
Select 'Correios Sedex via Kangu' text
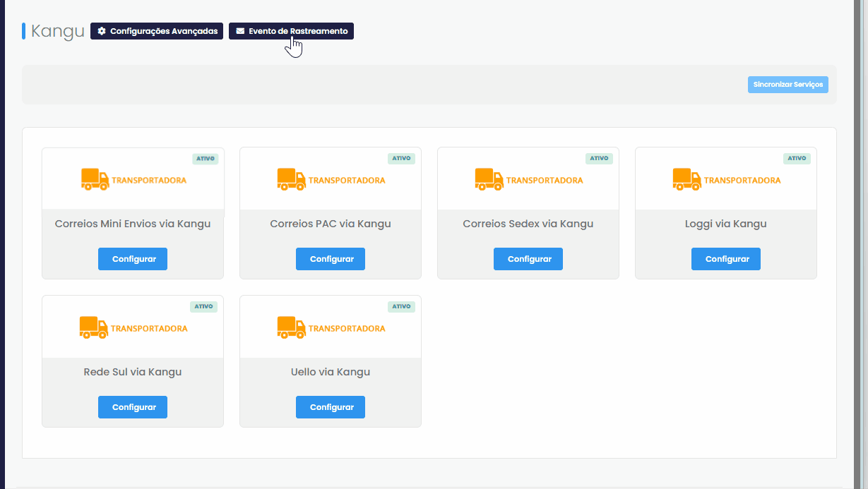point(528,224)
